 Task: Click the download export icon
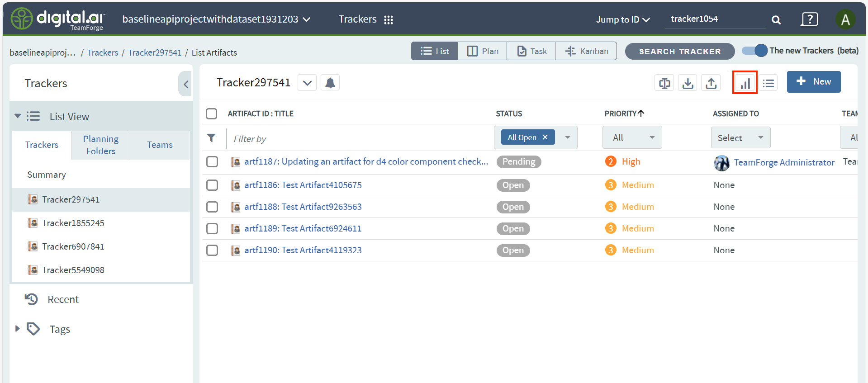(688, 83)
